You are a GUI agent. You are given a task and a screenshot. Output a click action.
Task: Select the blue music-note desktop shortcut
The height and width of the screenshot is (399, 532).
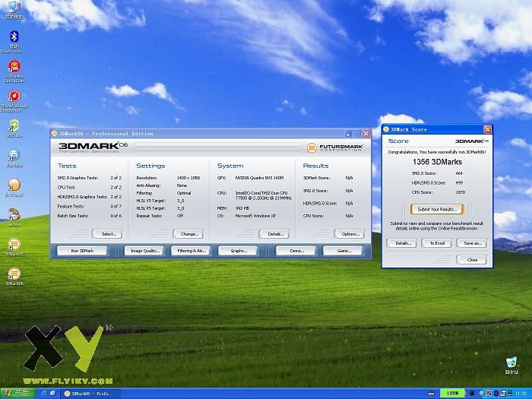[14, 158]
